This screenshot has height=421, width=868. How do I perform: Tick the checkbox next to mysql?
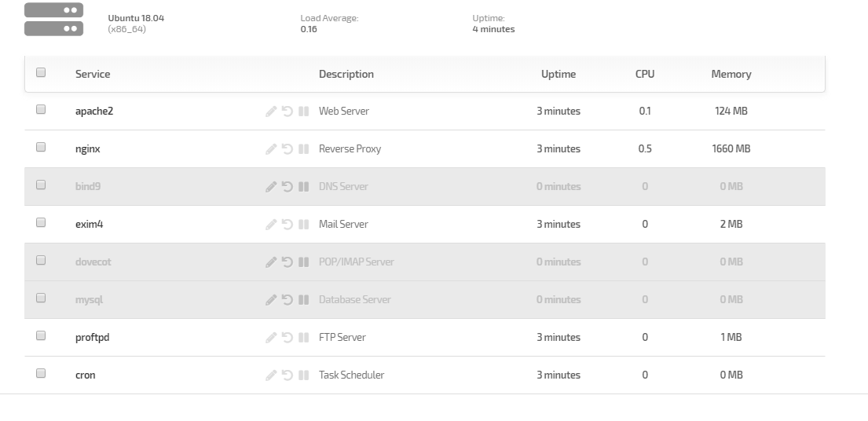pos(40,298)
